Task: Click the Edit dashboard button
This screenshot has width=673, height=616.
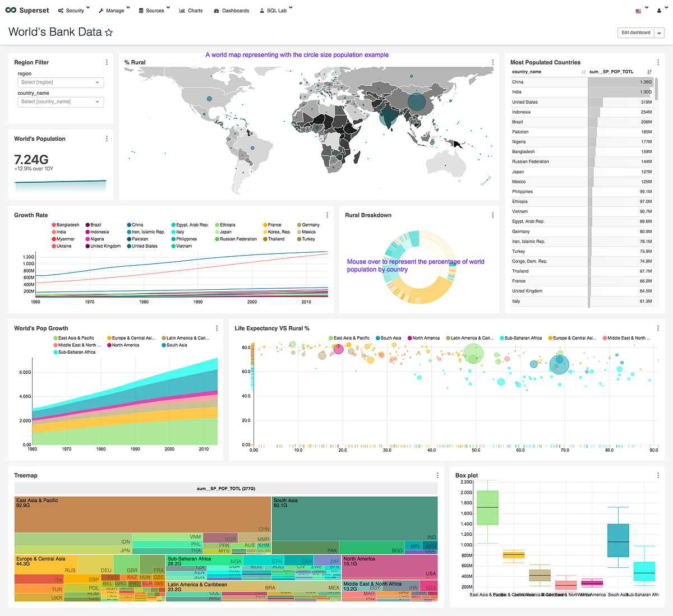Action: pos(636,33)
